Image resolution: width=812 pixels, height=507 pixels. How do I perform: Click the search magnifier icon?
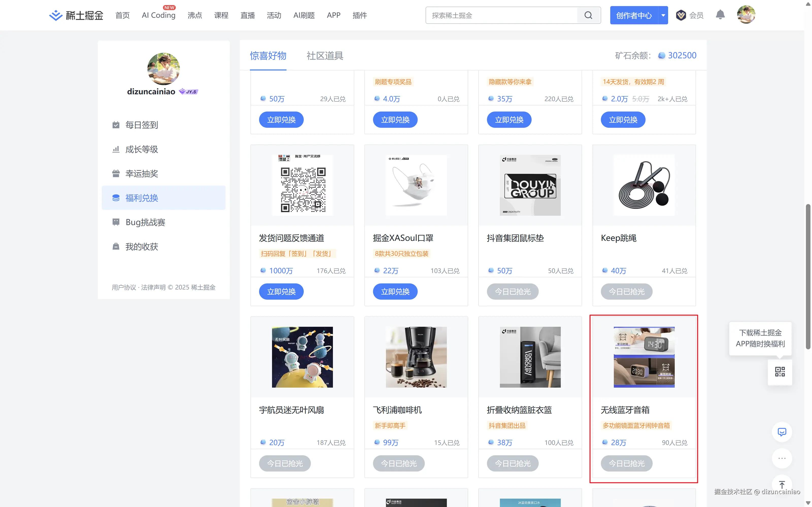[588, 15]
